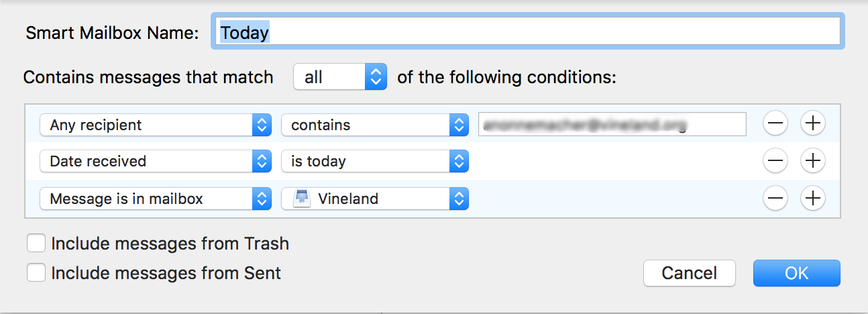This screenshot has width=868, height=314.
Task: Add a condition after Date received row
Action: [812, 161]
